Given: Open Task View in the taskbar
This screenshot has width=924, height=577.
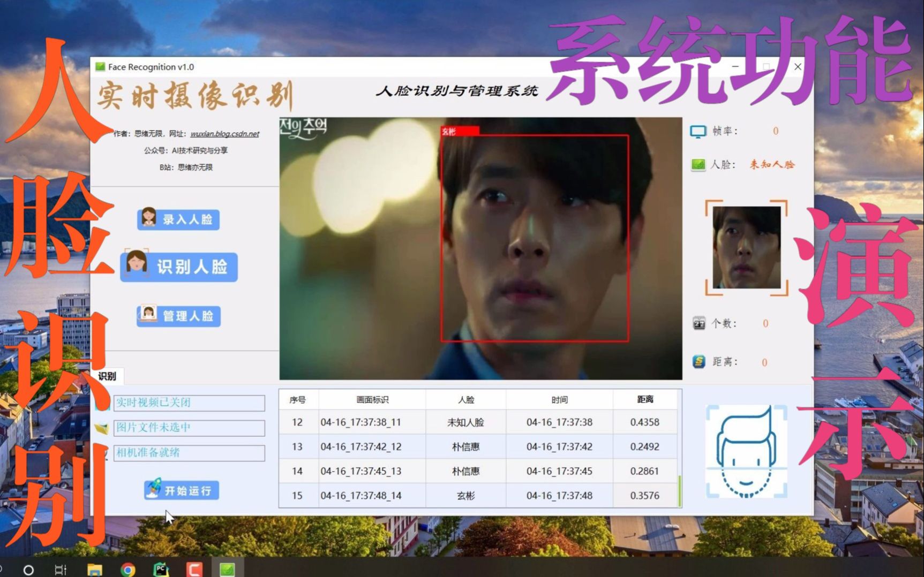Looking at the screenshot, I should click(61, 570).
